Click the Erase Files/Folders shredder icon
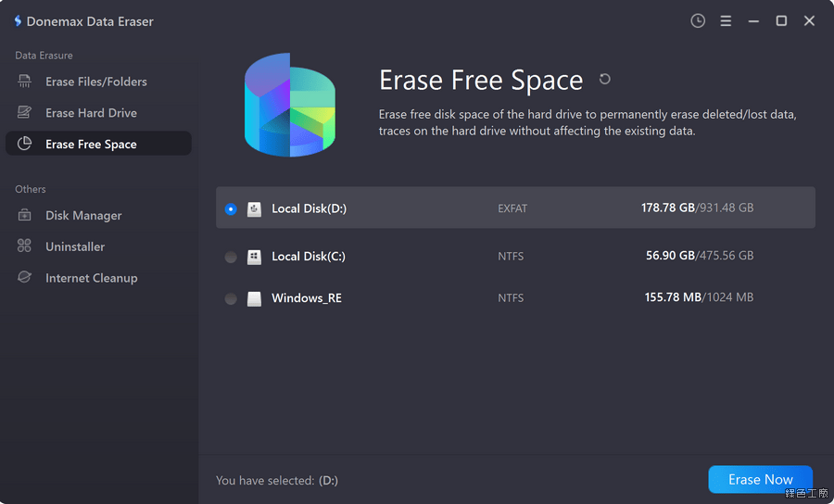This screenshot has height=504, width=834. click(x=25, y=82)
